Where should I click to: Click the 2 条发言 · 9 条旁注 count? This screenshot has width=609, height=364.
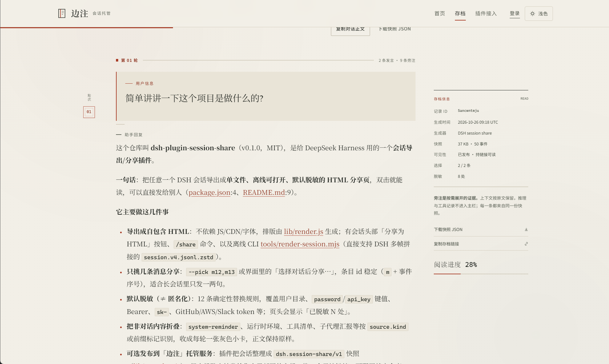click(397, 60)
